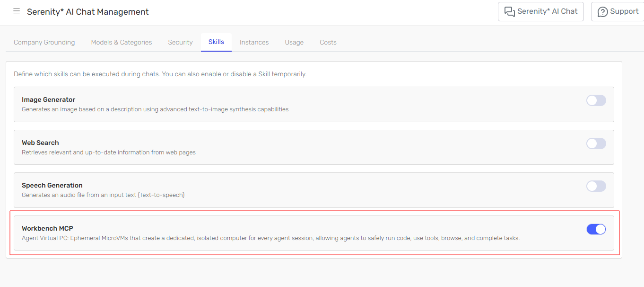Switch to the Costs tab
The image size is (644, 287).
(x=328, y=42)
